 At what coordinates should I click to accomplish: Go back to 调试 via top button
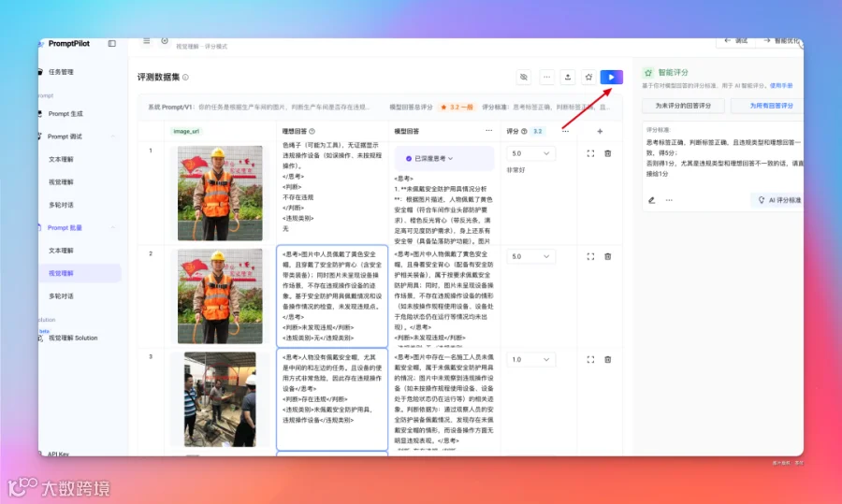735,41
